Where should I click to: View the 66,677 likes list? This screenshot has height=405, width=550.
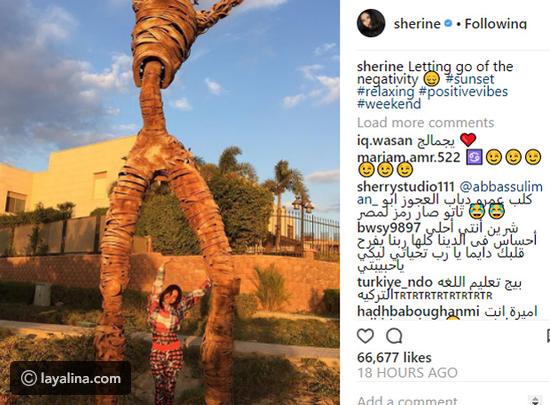(x=394, y=358)
